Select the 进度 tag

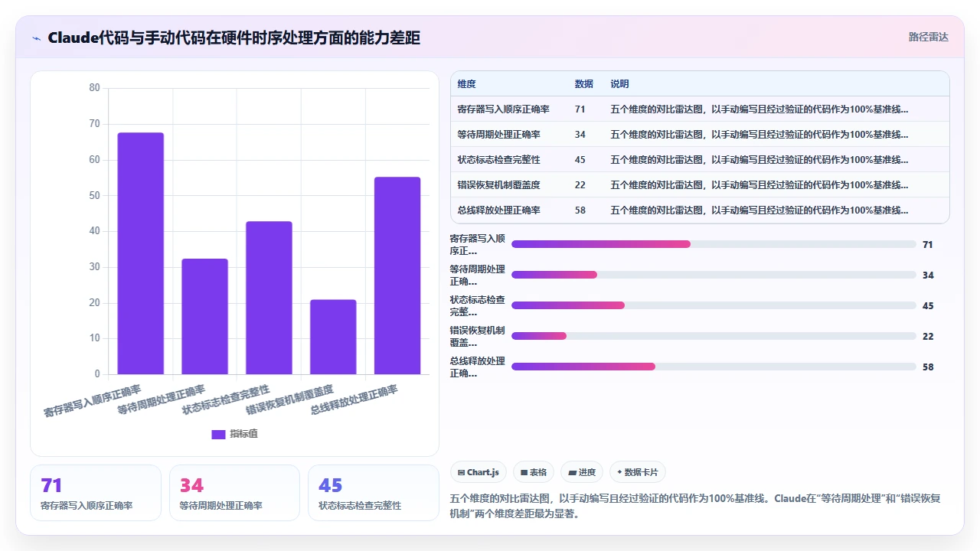tap(581, 472)
